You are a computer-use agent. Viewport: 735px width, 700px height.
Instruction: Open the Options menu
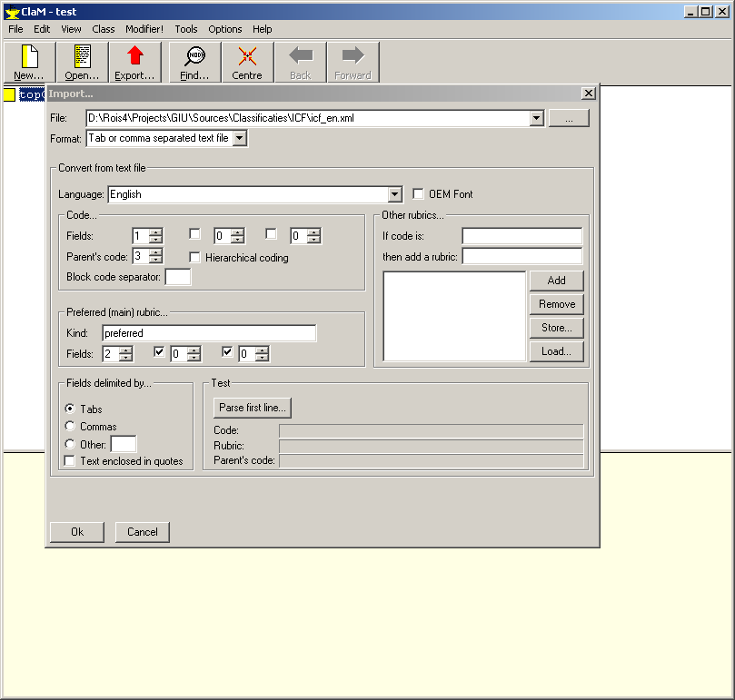(224, 28)
